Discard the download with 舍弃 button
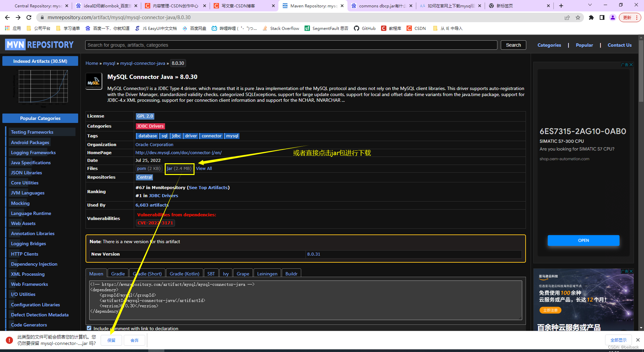This screenshot has width=644, height=352. coord(135,340)
